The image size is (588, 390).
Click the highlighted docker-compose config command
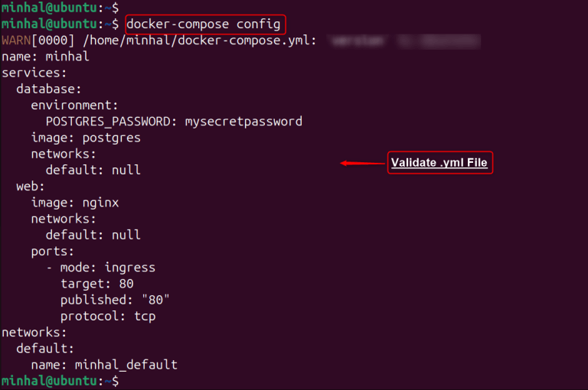coord(205,24)
